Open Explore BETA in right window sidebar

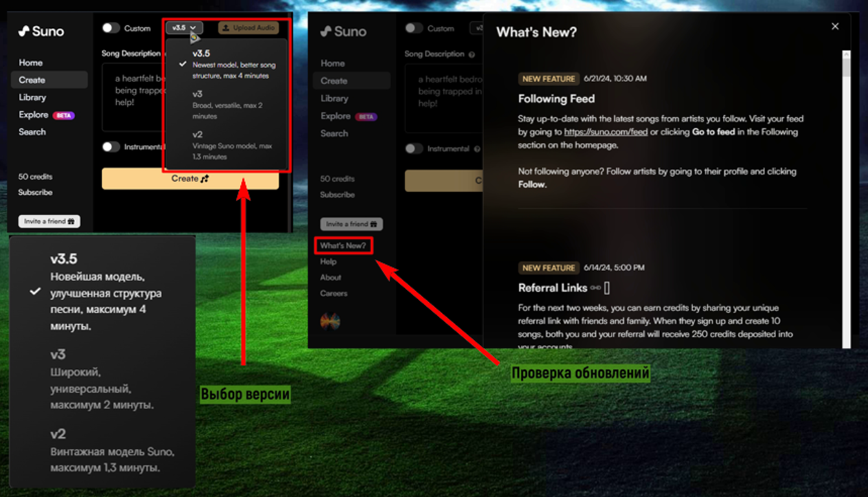click(348, 116)
